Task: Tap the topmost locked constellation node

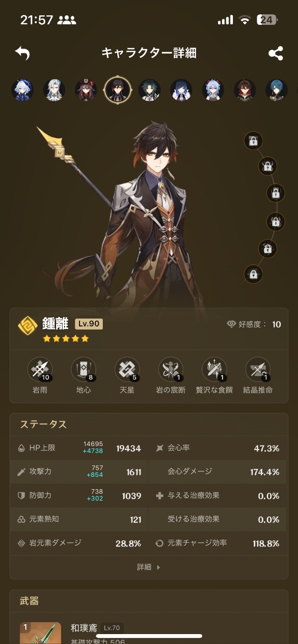Action: 253,141
